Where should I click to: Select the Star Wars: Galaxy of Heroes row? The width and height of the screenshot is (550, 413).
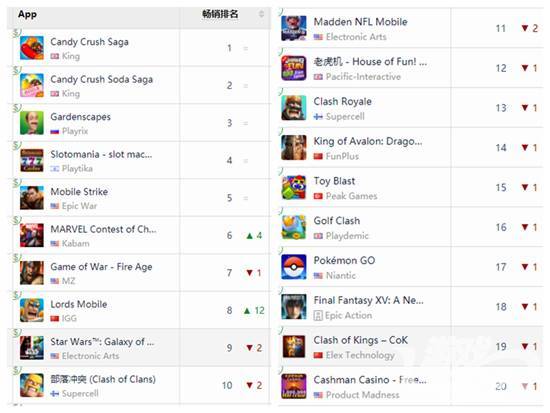139,348
